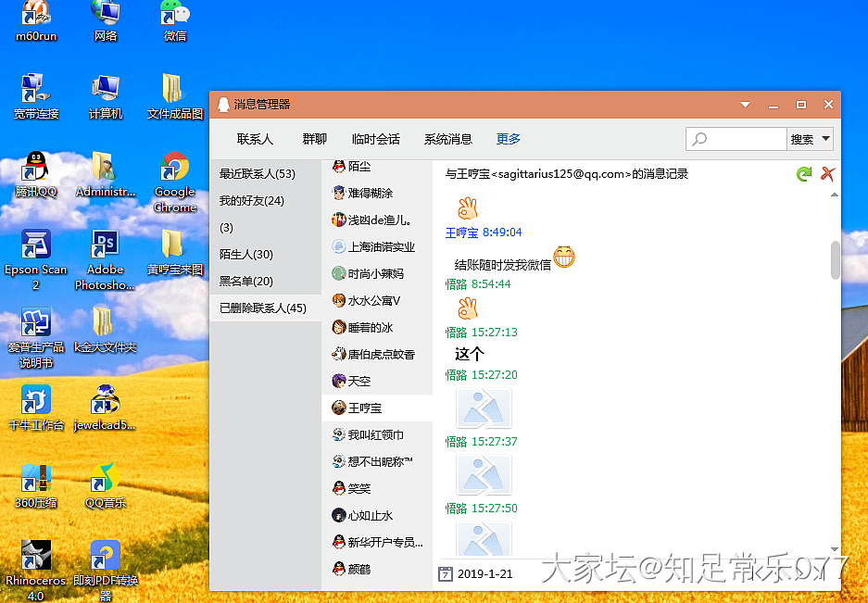Select the 我的好友(24) group
The width and height of the screenshot is (868, 603).
click(x=252, y=201)
